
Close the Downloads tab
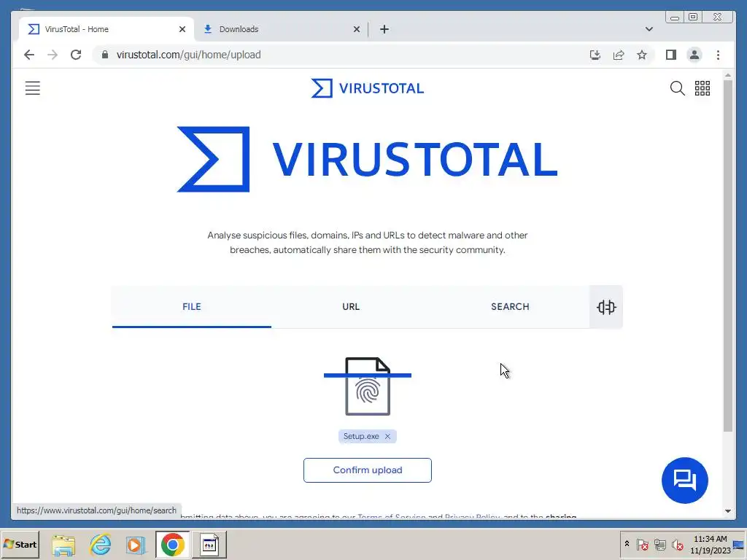(356, 29)
